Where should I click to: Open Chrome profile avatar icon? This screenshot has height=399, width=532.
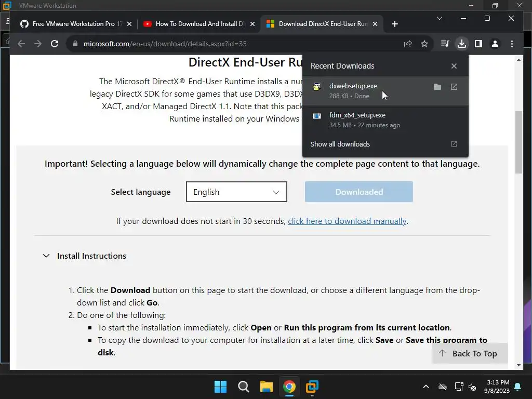tap(495, 44)
